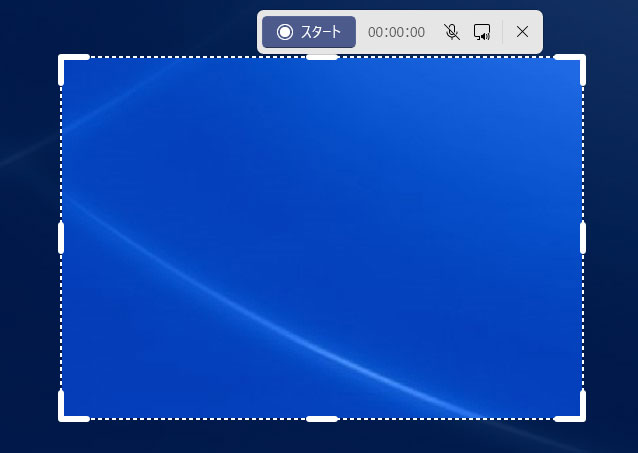
Task: Click the top-center edge resize handle
Action: click(x=322, y=57)
